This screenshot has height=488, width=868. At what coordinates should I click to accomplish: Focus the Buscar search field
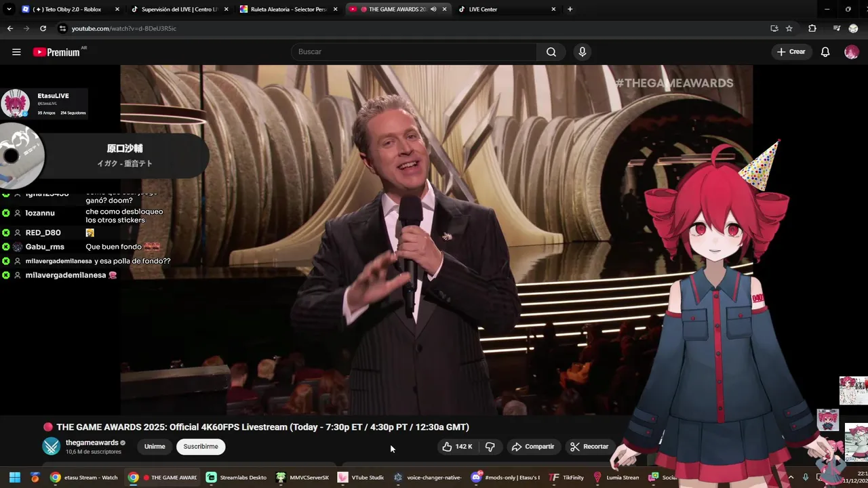click(x=414, y=52)
